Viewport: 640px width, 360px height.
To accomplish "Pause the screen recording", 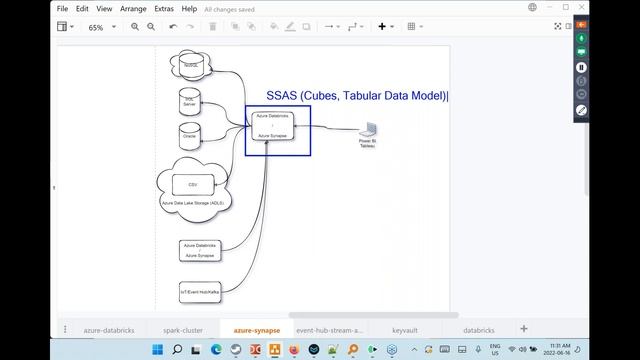I will pos(581,67).
